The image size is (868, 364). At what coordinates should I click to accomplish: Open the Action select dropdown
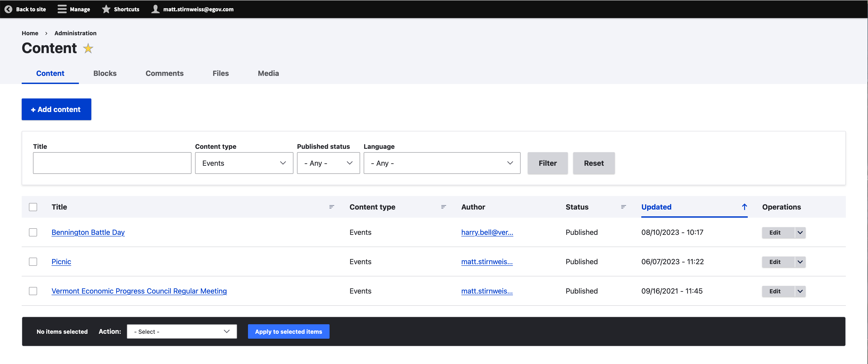[182, 331]
